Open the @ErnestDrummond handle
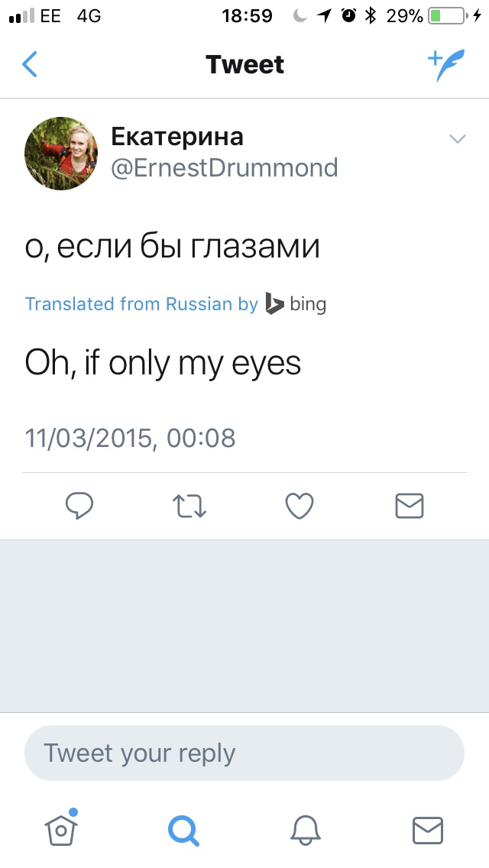The width and height of the screenshot is (489, 868). click(225, 168)
